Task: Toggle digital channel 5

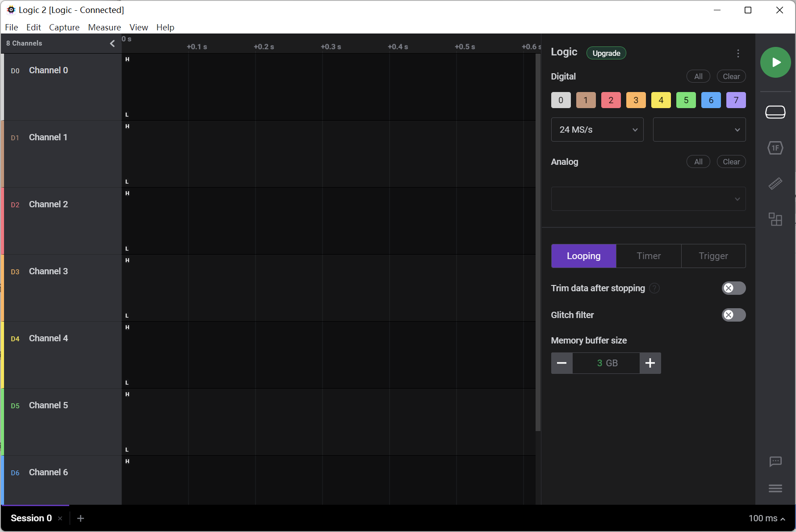Action: pos(686,100)
